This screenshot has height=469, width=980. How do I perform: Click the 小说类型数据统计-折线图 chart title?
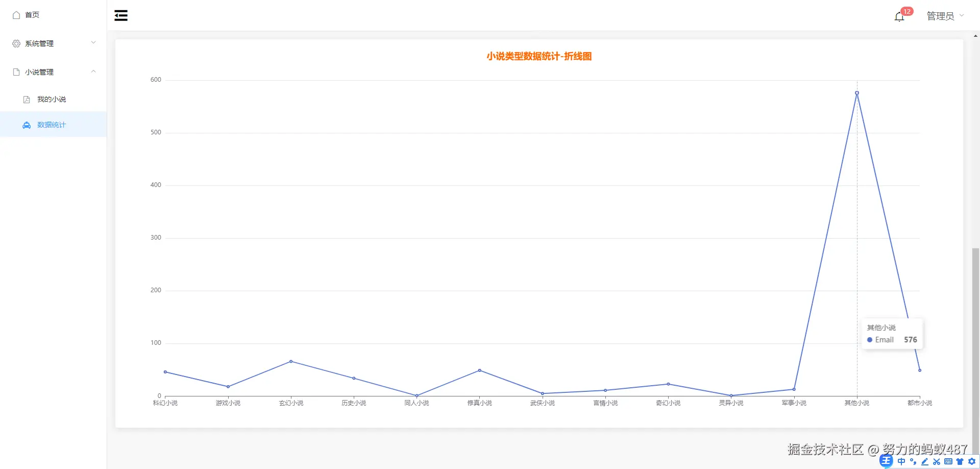click(538, 56)
